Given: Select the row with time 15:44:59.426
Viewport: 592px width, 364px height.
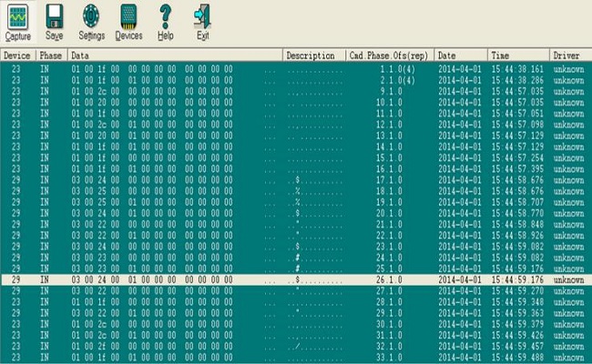Looking at the screenshot, I should (296, 335).
